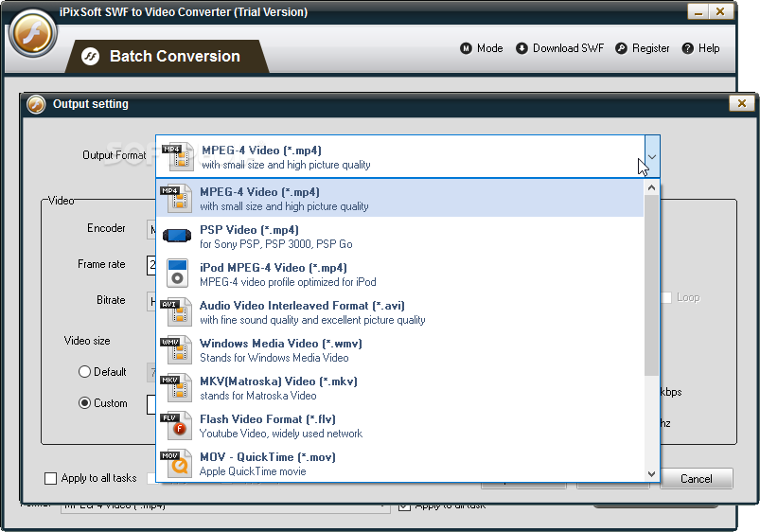Image resolution: width=760 pixels, height=532 pixels.
Task: Open Download SWF option
Action: [x=559, y=48]
